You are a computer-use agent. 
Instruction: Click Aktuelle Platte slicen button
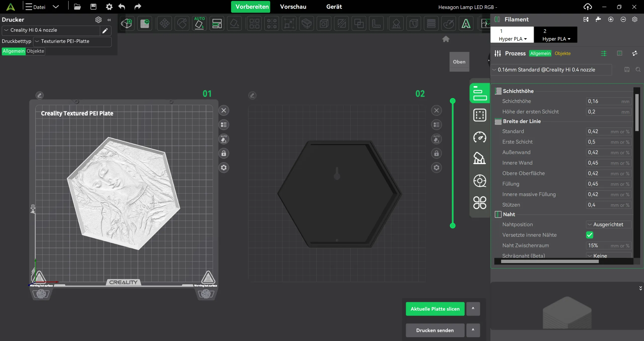point(435,309)
